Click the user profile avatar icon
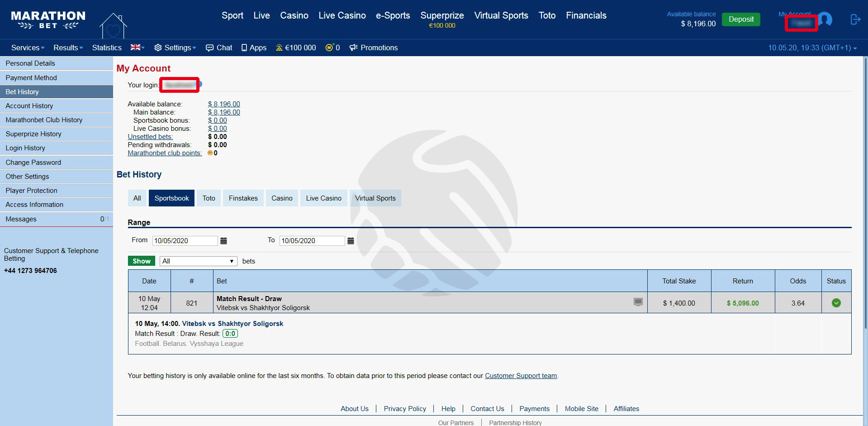 (x=826, y=20)
